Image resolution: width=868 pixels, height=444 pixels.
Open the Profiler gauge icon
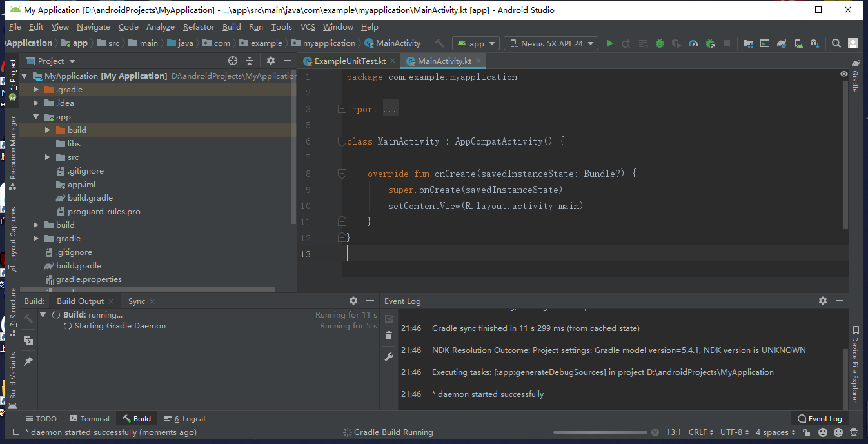click(x=693, y=43)
